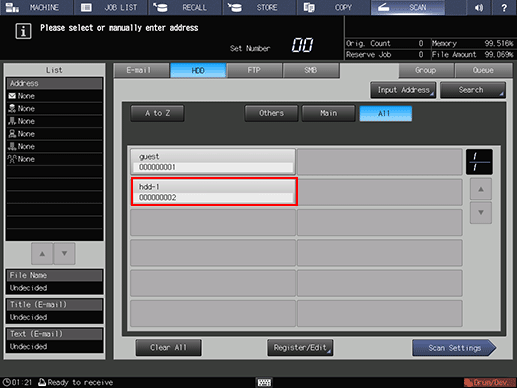This screenshot has width=517, height=388.
Task: Expand the Input Address options
Action: click(403, 90)
